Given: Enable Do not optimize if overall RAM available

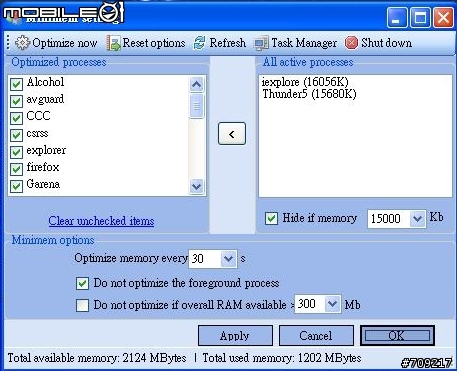Looking at the screenshot, I should 82,305.
